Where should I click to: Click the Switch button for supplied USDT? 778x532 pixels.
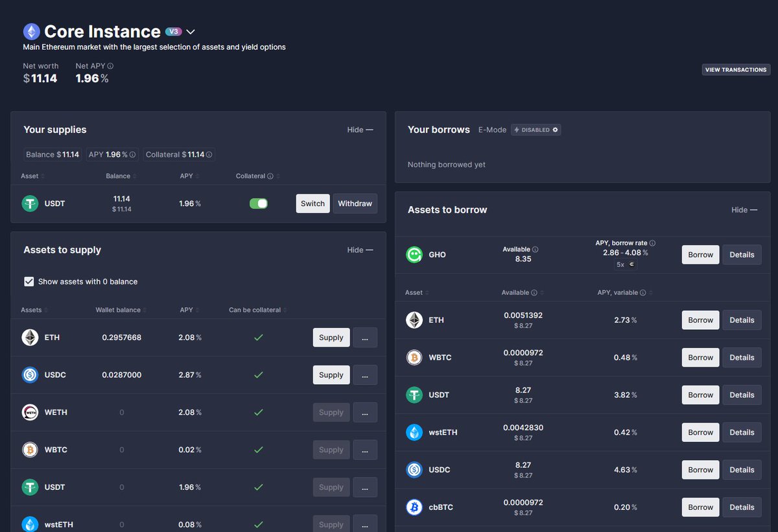click(x=312, y=203)
